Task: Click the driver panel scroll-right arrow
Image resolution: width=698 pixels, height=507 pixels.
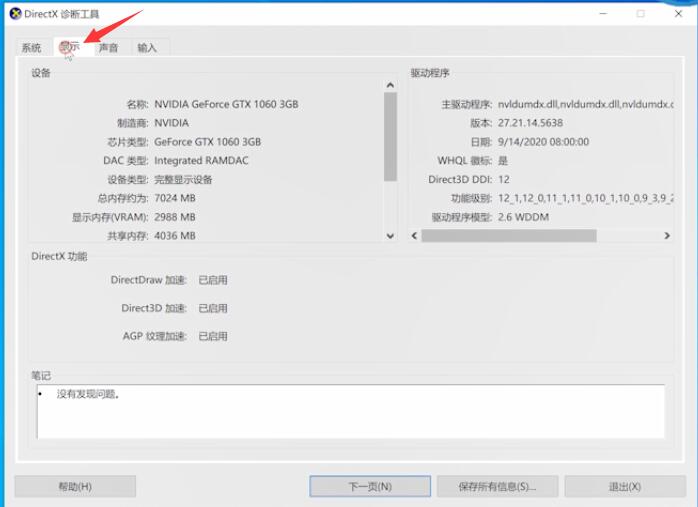Action: (667, 235)
